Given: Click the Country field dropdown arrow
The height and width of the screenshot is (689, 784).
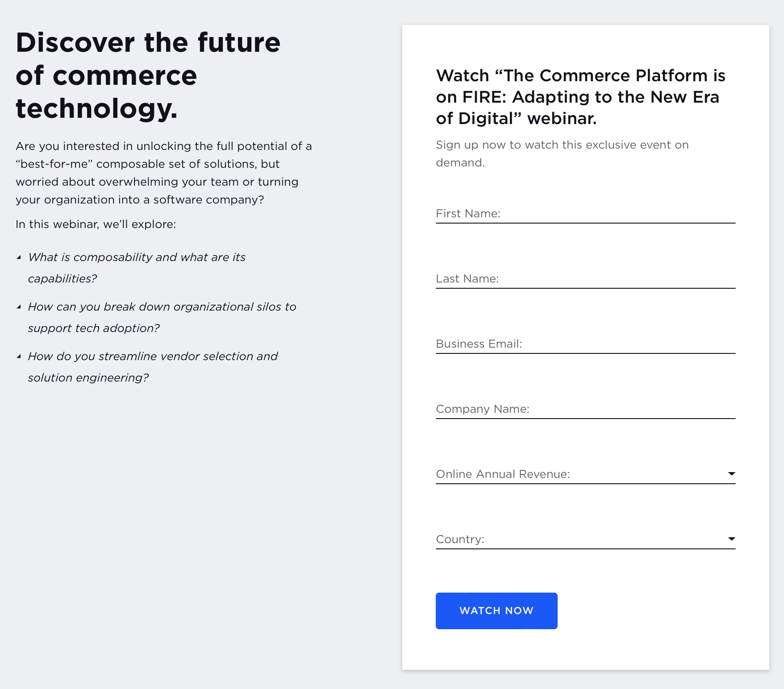Looking at the screenshot, I should [731, 538].
